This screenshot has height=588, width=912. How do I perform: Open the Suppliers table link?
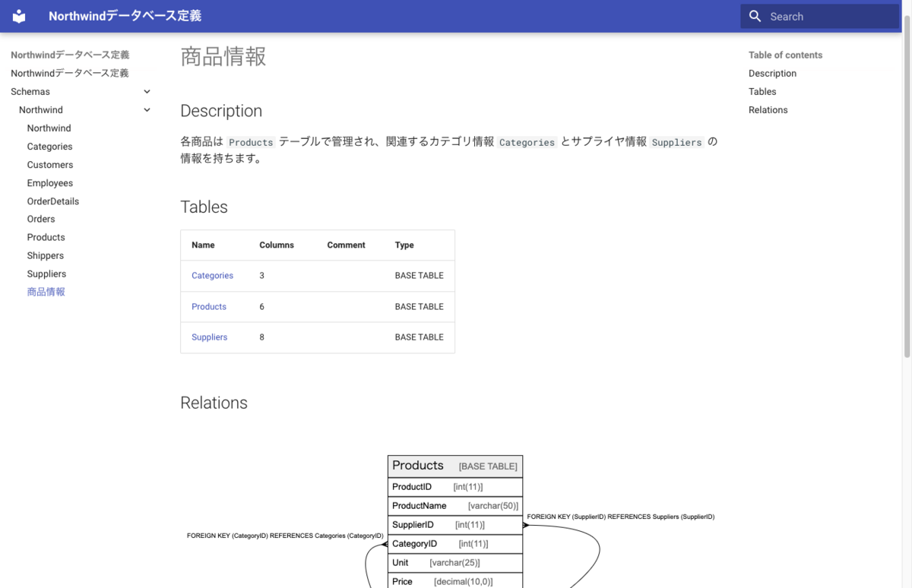[x=209, y=337]
